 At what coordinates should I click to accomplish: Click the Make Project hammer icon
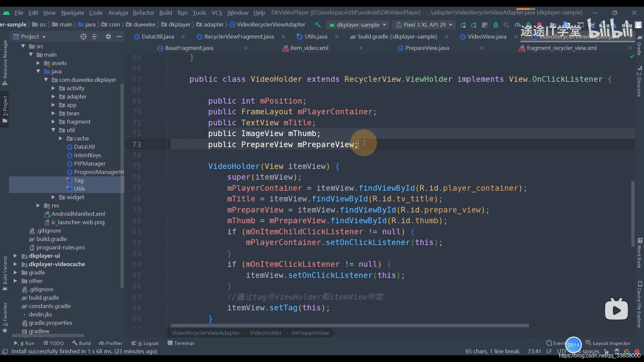(318, 25)
